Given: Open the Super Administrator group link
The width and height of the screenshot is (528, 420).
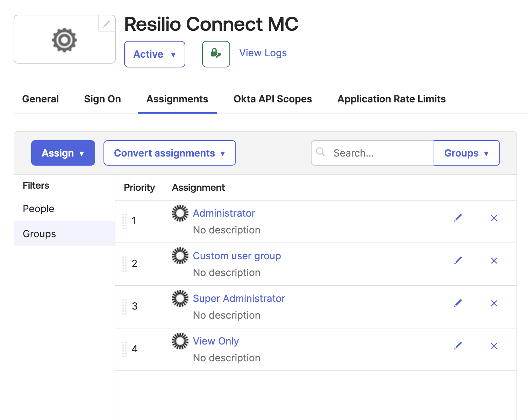Looking at the screenshot, I should tap(239, 298).
